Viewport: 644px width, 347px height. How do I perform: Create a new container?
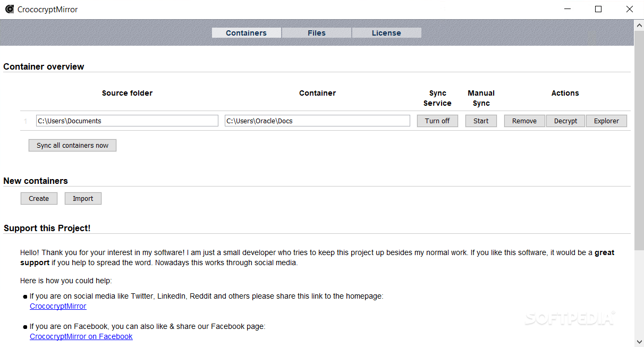(39, 198)
